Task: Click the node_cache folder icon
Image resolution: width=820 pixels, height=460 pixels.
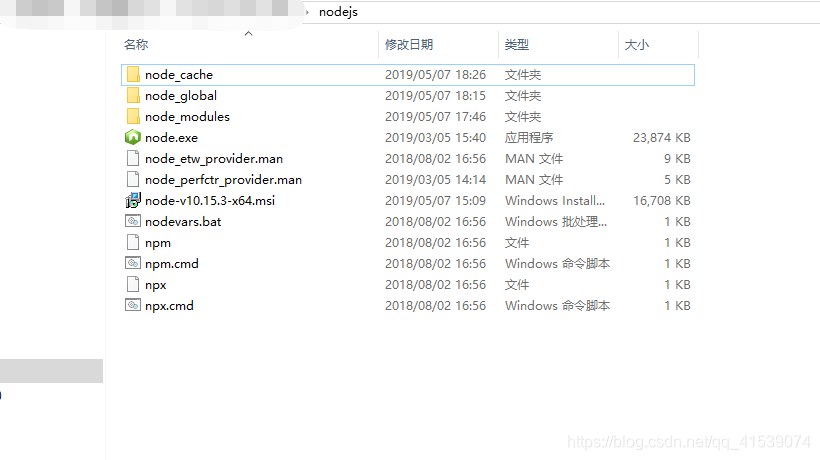Action: click(133, 75)
